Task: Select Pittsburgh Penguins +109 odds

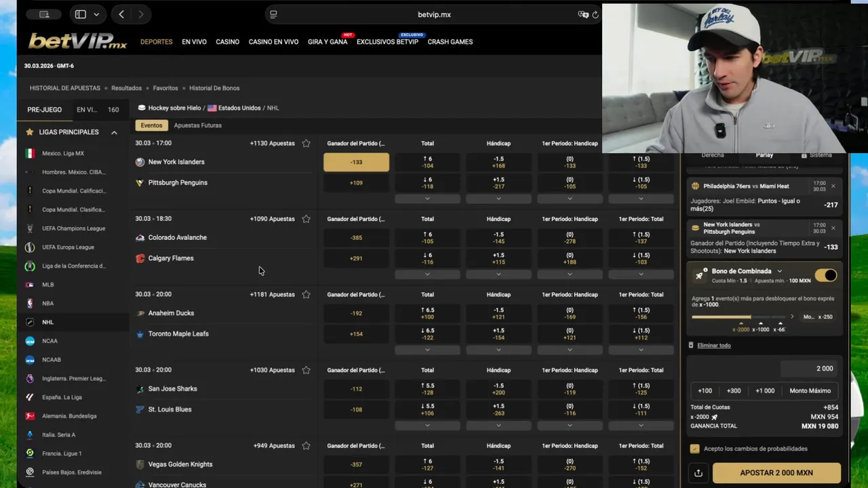Action: (x=356, y=182)
